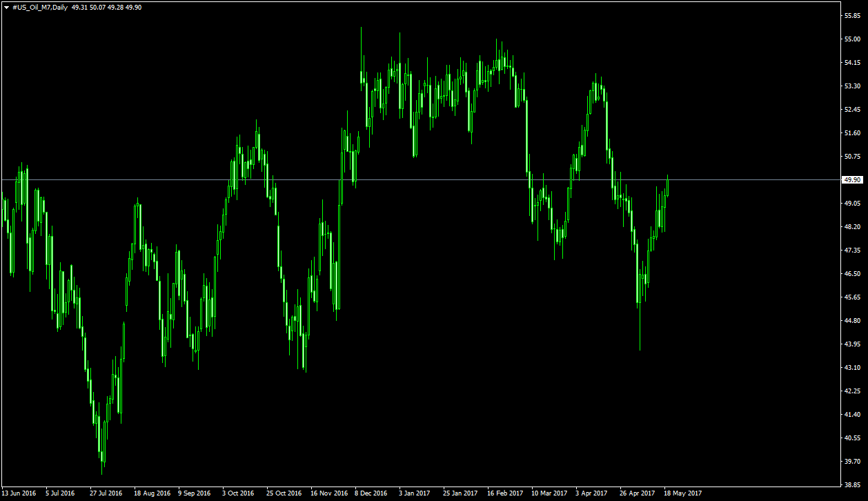Image resolution: width=868 pixels, height=501 pixels.
Task: Click the 54.15 price axis label
Action: [x=852, y=62]
